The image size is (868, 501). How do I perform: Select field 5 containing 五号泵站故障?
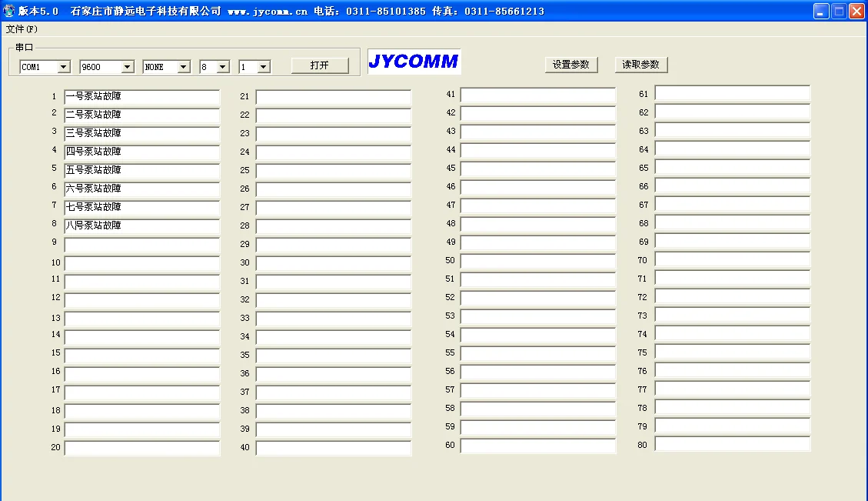(x=141, y=171)
